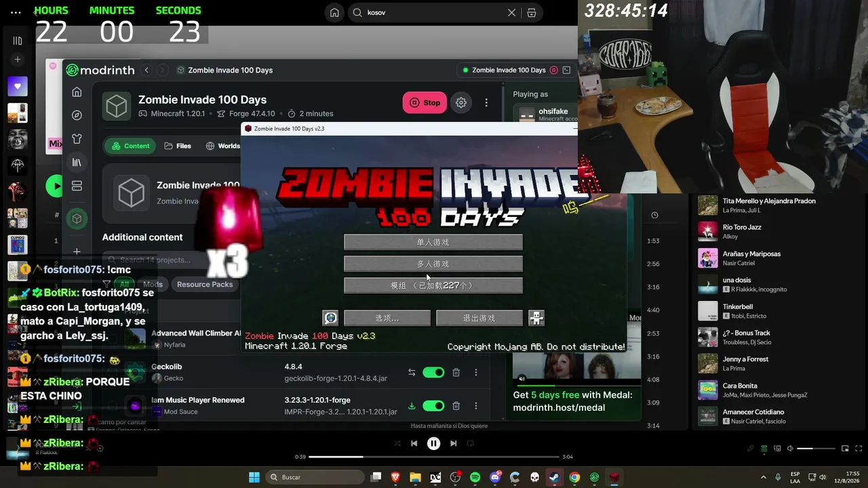Seek in Spotify song progress bar
The image size is (868, 488).
(x=434, y=457)
